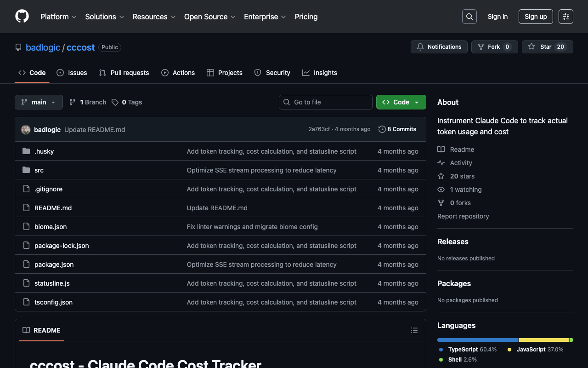Image resolution: width=588 pixels, height=368 pixels.
Task: Click badlogic's avatar thumbnail
Action: click(x=26, y=130)
